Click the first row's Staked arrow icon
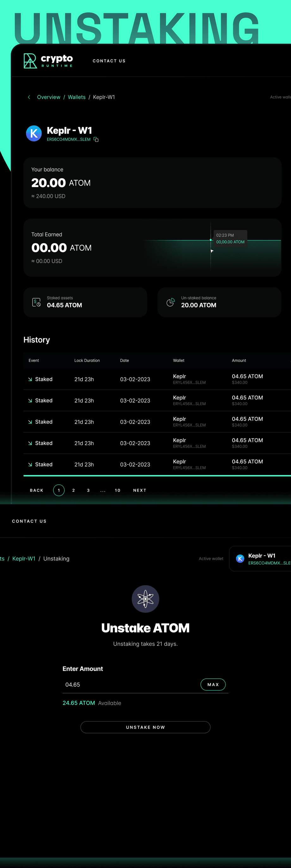This screenshot has width=291, height=868. pos(30,380)
